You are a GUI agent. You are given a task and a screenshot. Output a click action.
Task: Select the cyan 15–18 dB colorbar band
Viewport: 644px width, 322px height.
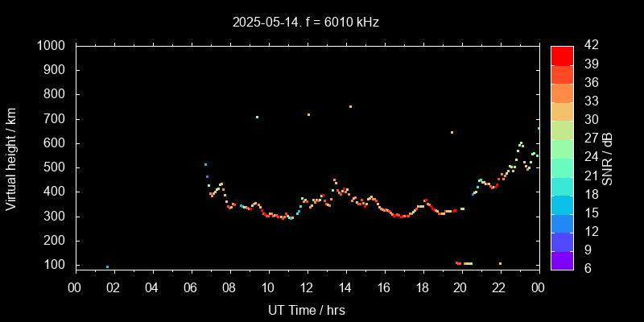tap(562, 204)
